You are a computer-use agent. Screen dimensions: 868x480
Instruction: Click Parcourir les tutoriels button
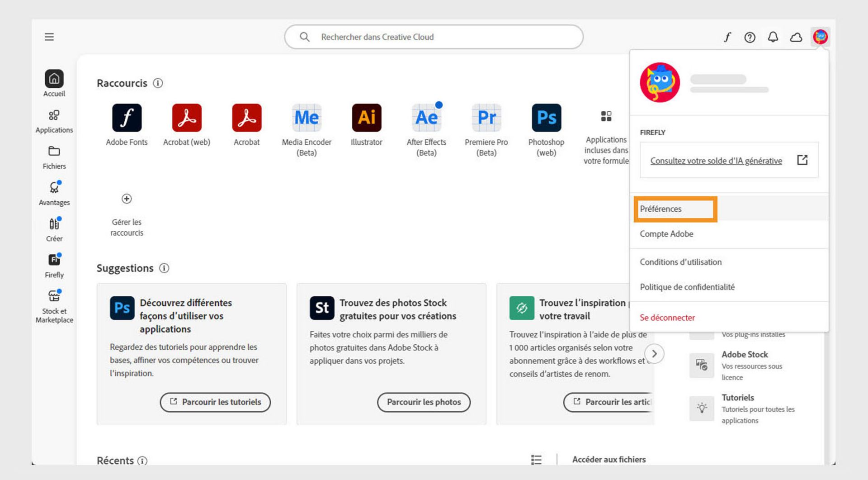215,402
